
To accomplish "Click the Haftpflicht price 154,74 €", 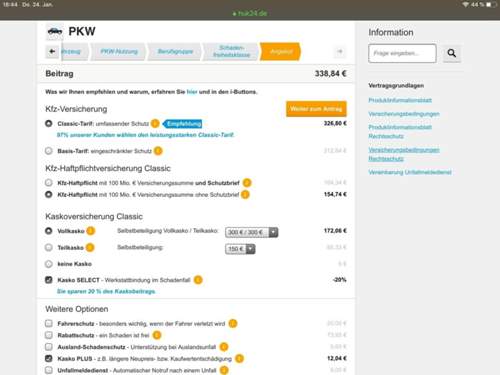I will pyautogui.click(x=335, y=194).
